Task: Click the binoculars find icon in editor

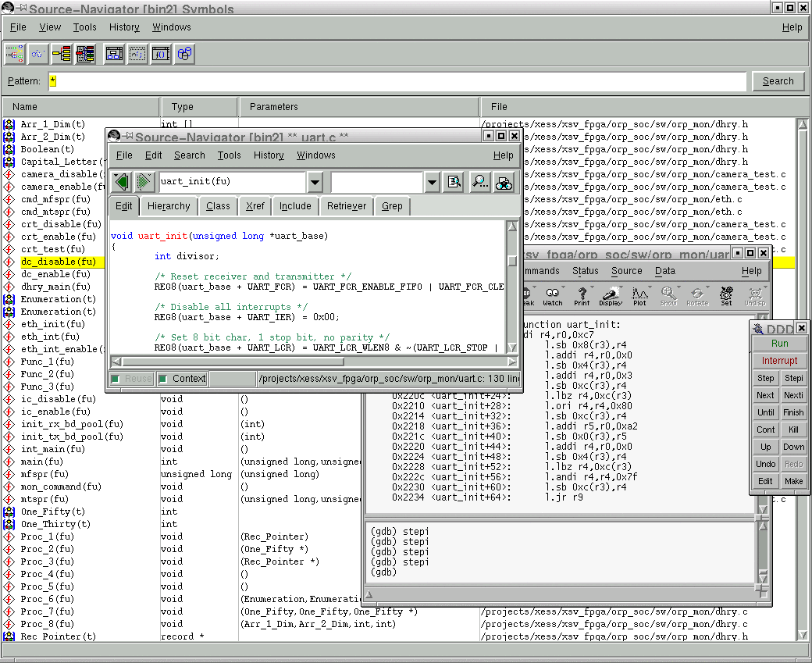Action: click(504, 182)
